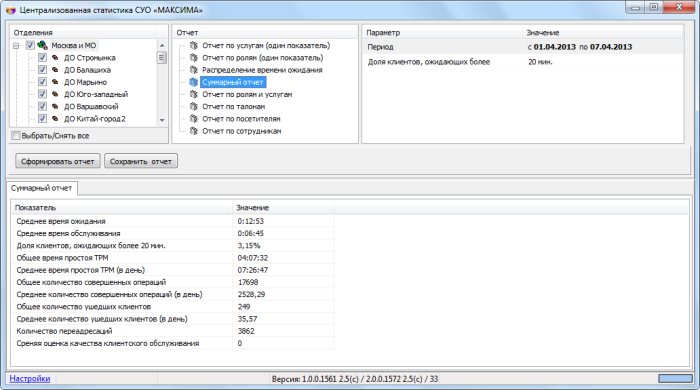
Task: Uncheck the ДО Варшавский checkbox
Action: (42, 106)
